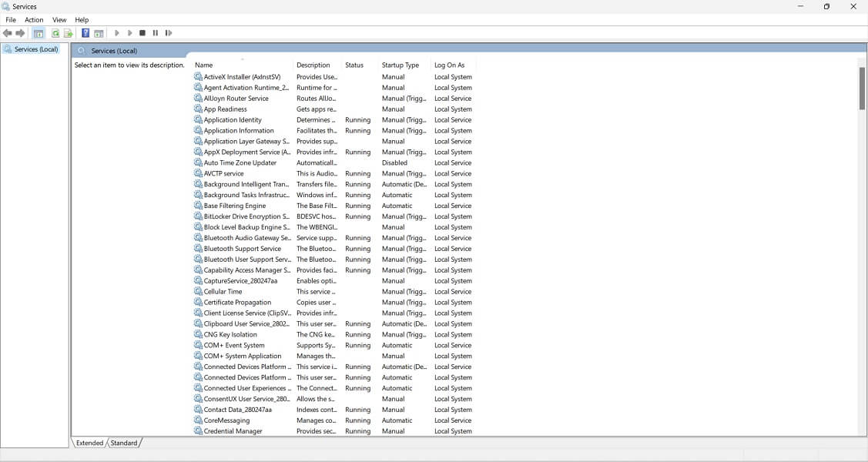
Task: Click the Pause Service icon
Action: [155, 33]
